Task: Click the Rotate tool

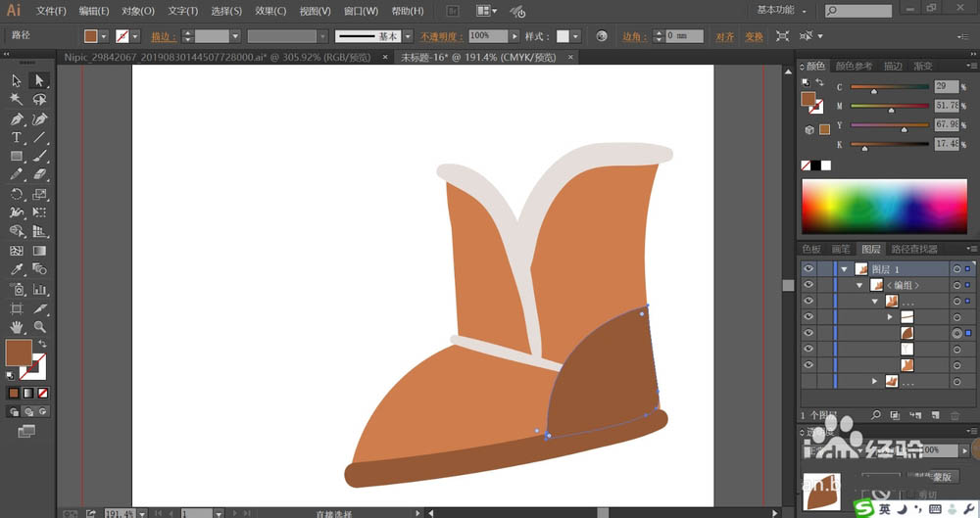Action: 17,194
